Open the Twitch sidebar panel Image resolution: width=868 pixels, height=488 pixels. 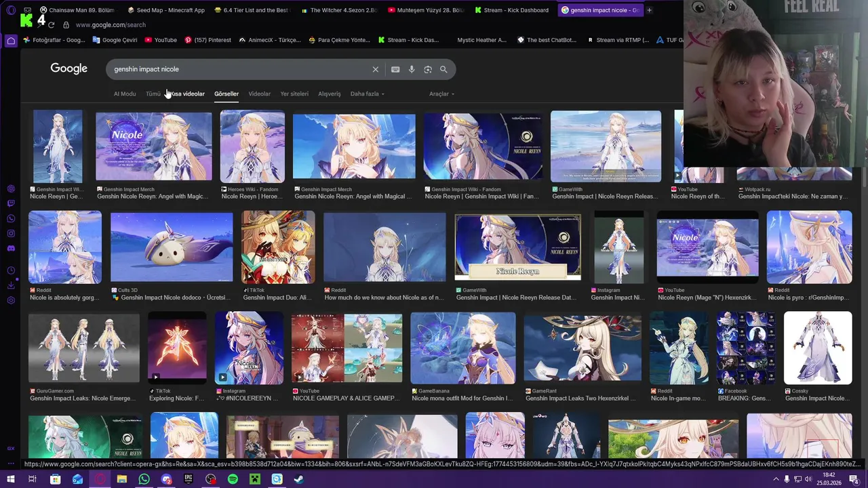click(11, 203)
